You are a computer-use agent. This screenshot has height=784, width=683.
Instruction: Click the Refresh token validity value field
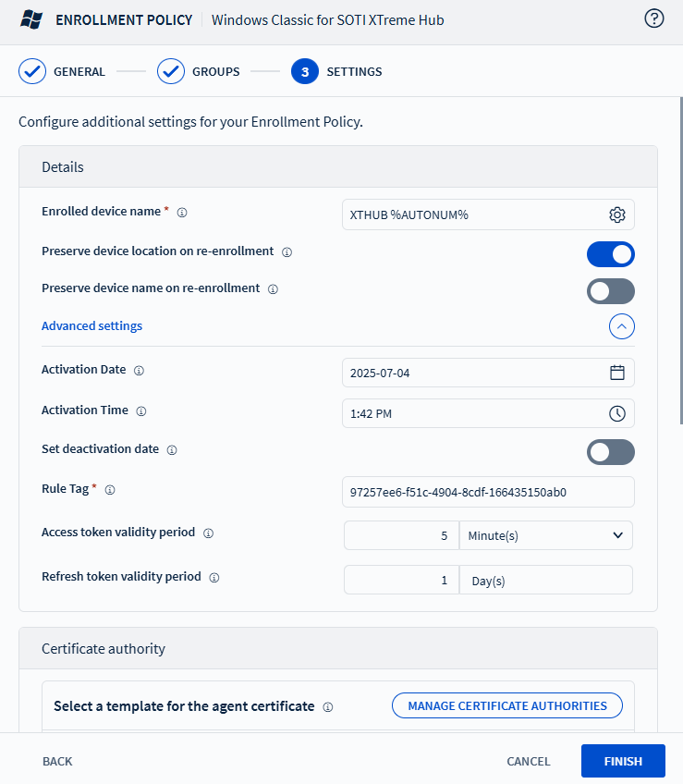[400, 580]
